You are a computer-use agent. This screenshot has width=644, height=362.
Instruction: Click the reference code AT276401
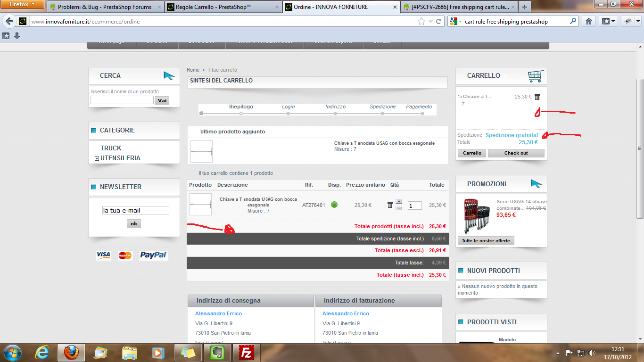314,205
